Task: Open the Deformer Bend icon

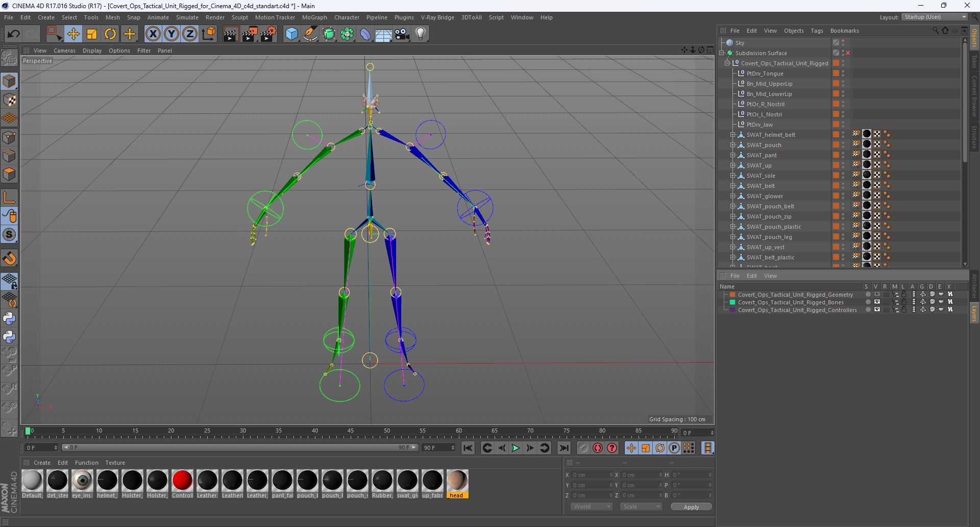Action: coord(365,34)
